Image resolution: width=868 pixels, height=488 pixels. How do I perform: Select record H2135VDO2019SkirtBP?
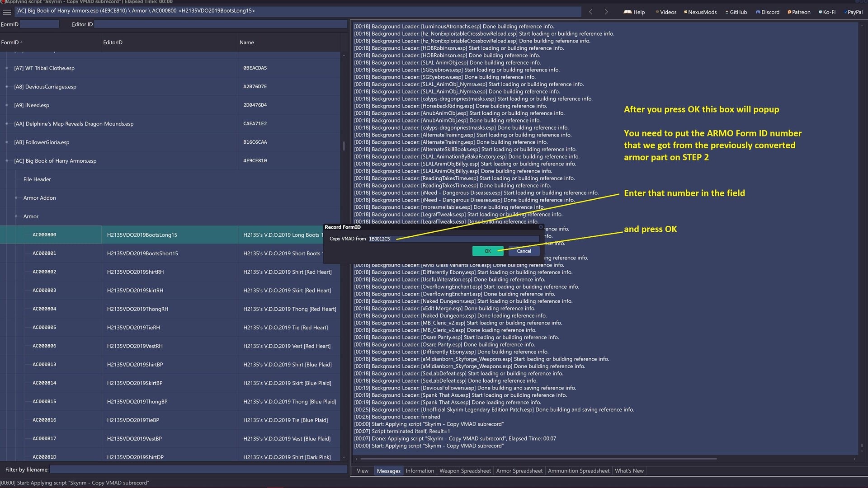(x=170, y=383)
